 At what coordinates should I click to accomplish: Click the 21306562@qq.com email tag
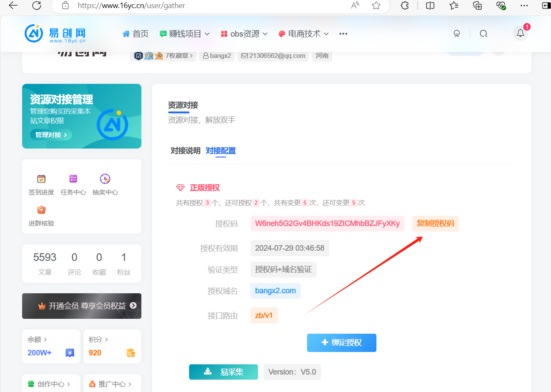(x=273, y=56)
